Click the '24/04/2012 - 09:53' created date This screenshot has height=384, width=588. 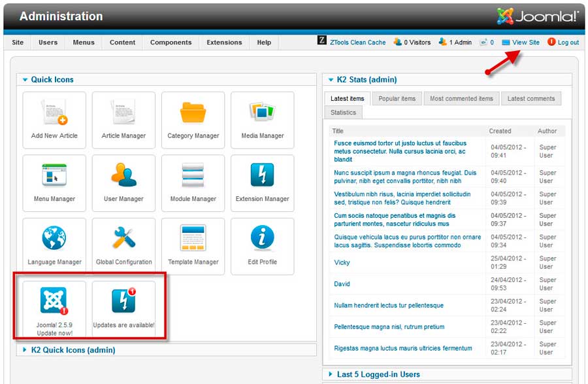(508, 284)
